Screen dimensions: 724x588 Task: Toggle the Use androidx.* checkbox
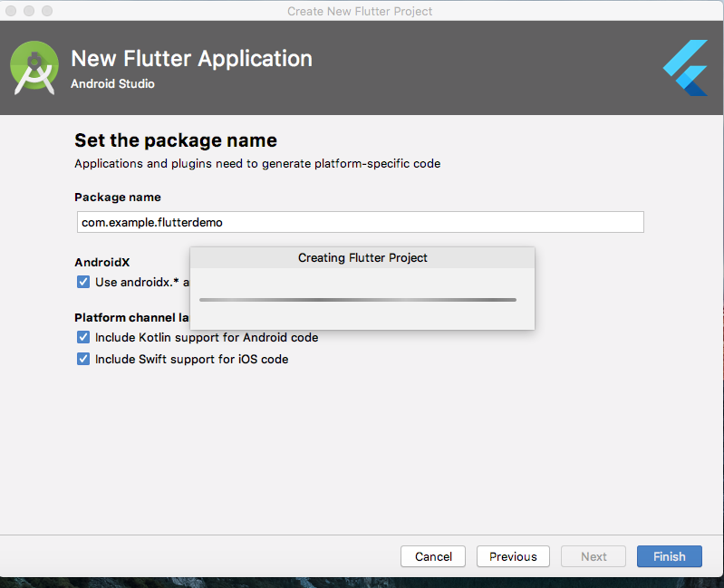click(83, 282)
